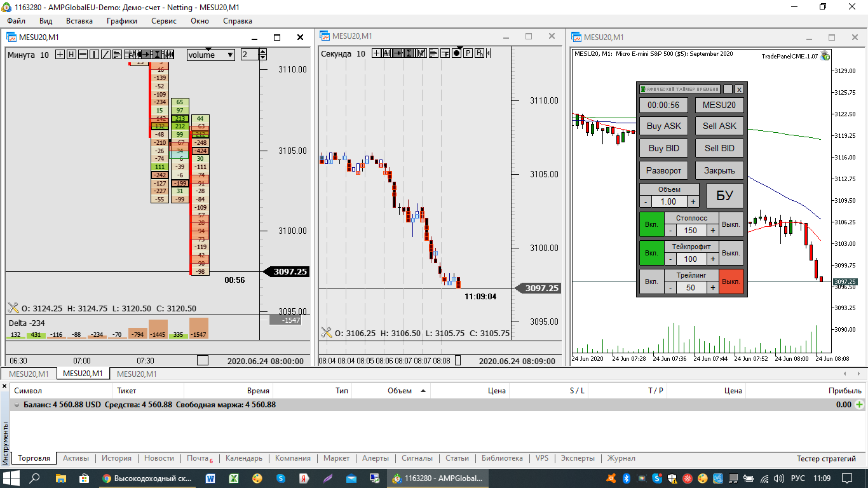
Task: Select the diagonal trend line tool in Минута toolbar
Action: 105,55
